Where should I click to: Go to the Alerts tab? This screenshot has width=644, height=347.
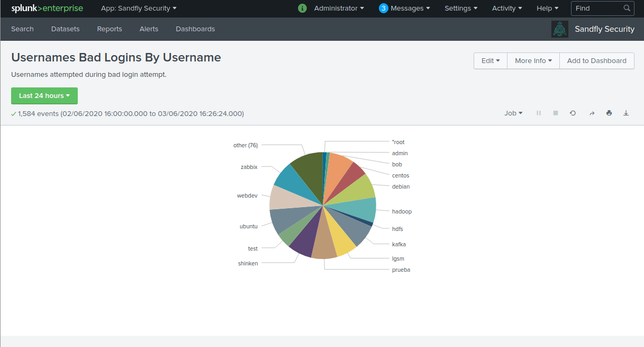(149, 29)
